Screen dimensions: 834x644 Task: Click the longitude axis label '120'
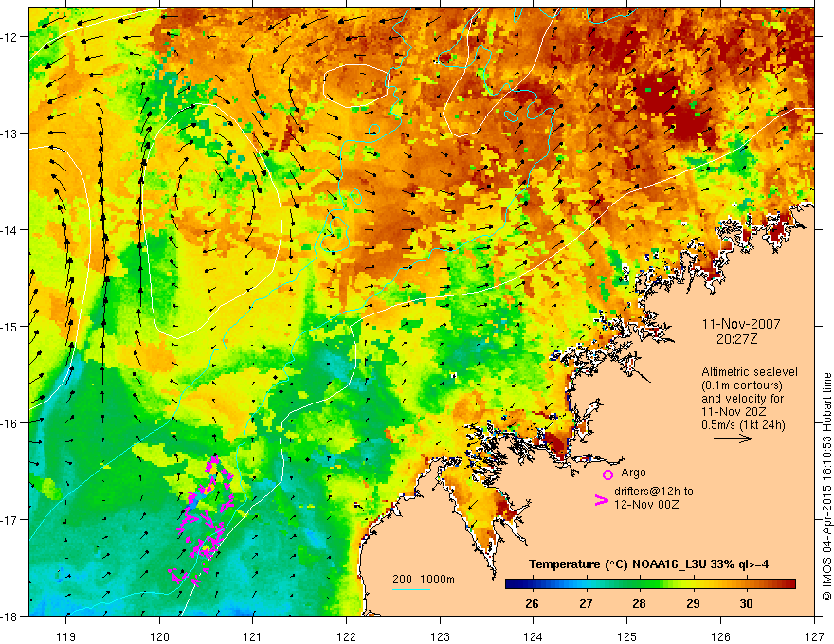coord(159,636)
